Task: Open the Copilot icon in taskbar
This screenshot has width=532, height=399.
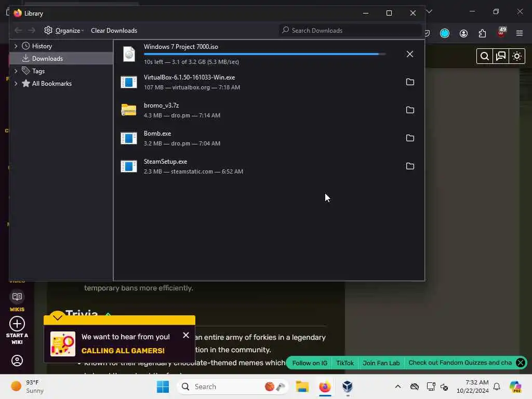Action: click(515, 387)
